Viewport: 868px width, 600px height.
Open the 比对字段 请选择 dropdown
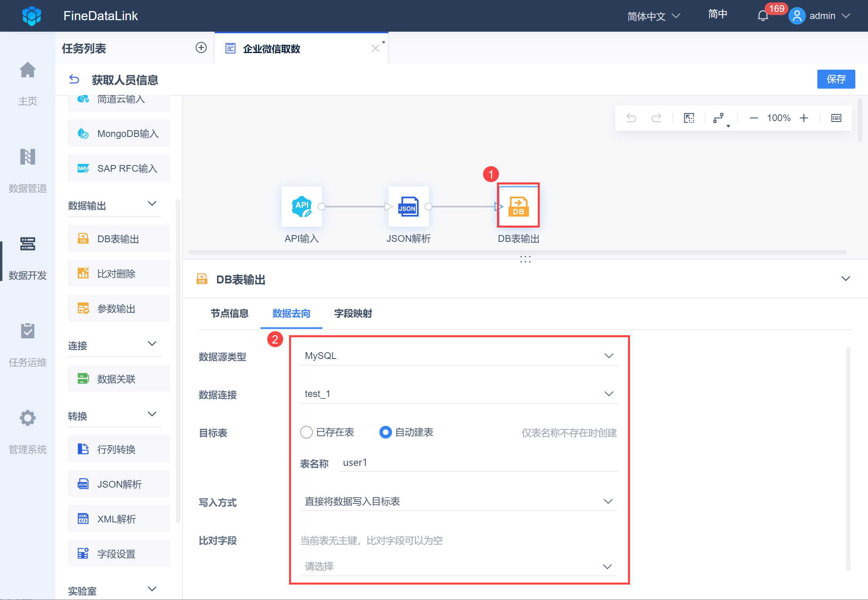pos(459,566)
